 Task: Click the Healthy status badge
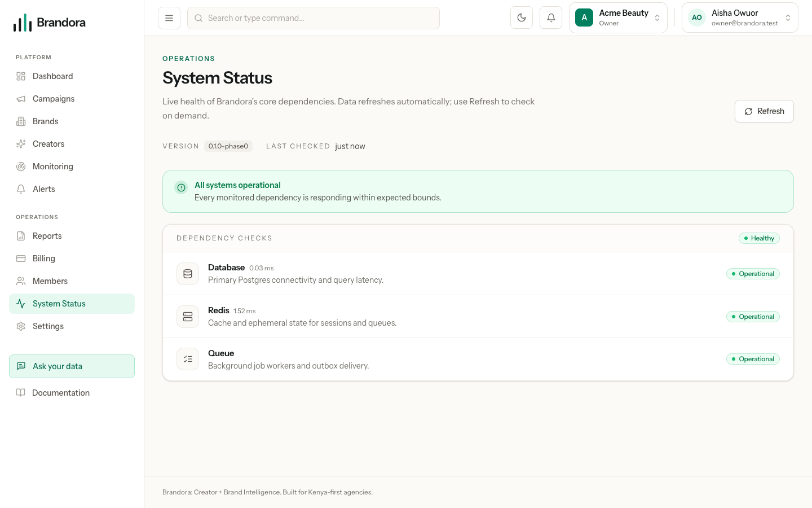coord(759,238)
